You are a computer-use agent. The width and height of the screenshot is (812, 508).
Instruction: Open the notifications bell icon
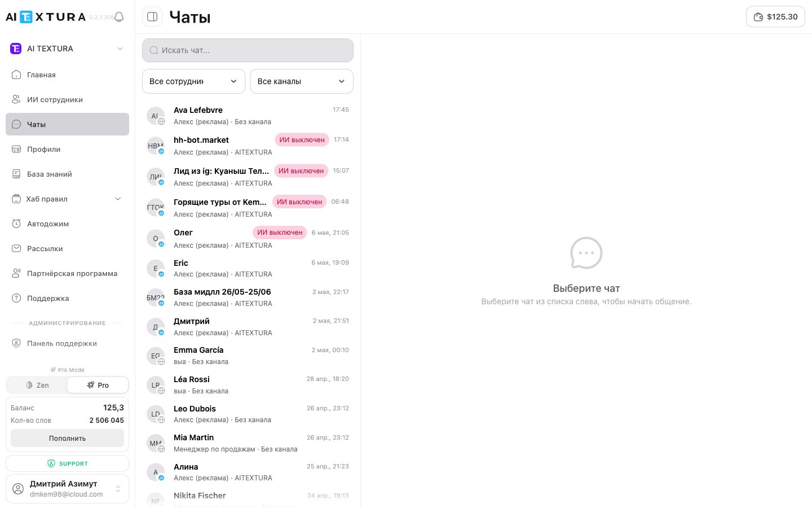(x=119, y=17)
